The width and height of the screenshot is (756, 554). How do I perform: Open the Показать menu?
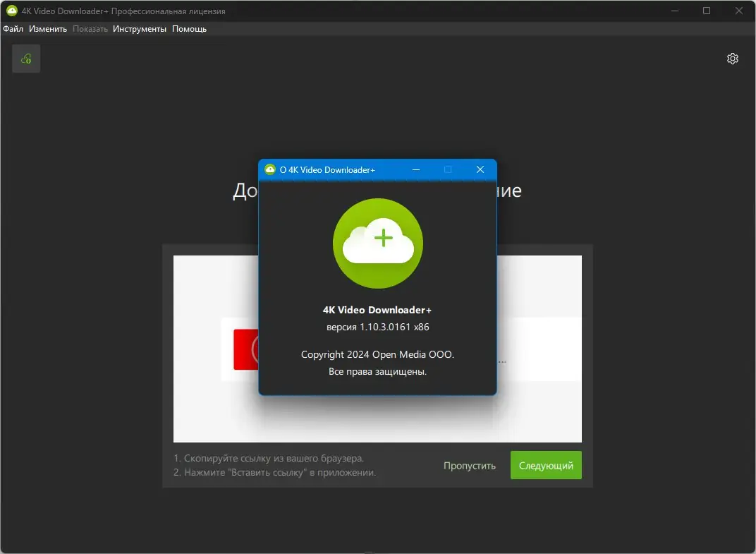point(90,29)
